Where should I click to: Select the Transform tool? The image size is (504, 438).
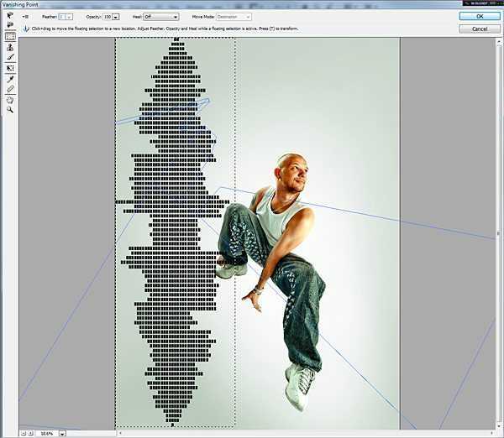(10, 68)
